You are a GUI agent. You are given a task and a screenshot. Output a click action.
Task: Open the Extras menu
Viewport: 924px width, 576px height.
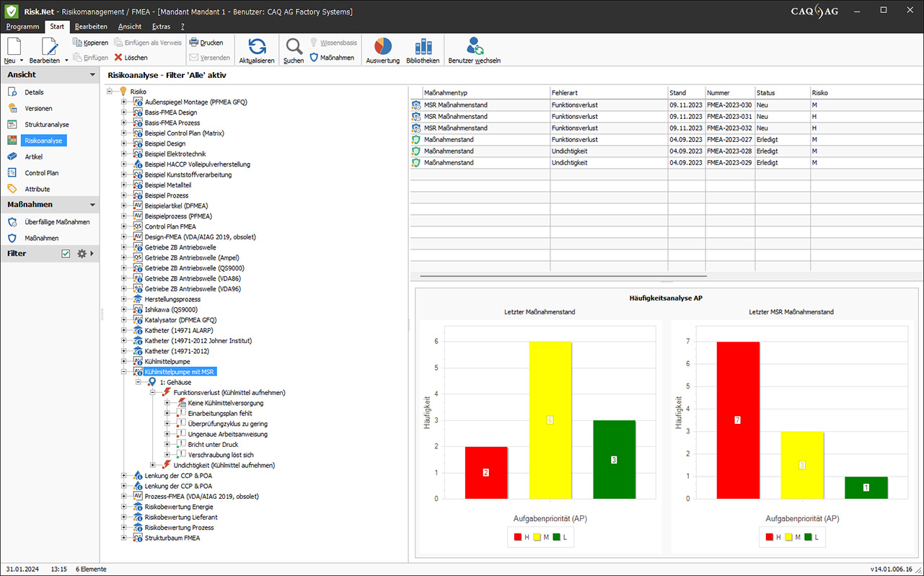[162, 27]
